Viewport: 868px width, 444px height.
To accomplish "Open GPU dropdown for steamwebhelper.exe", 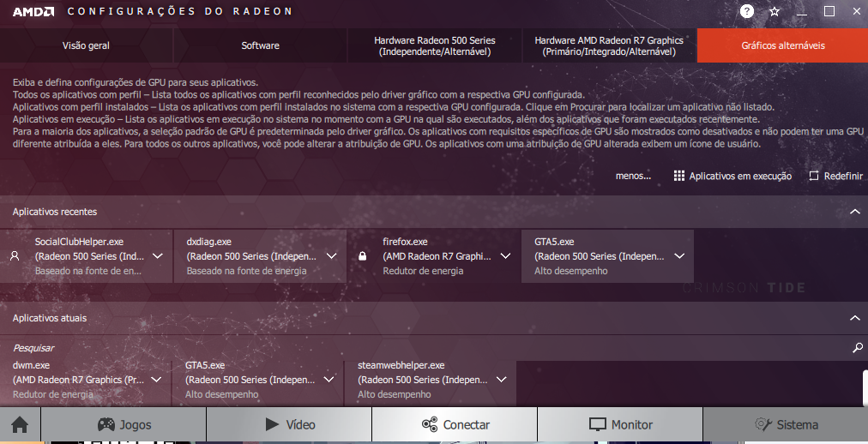I will pyautogui.click(x=502, y=380).
